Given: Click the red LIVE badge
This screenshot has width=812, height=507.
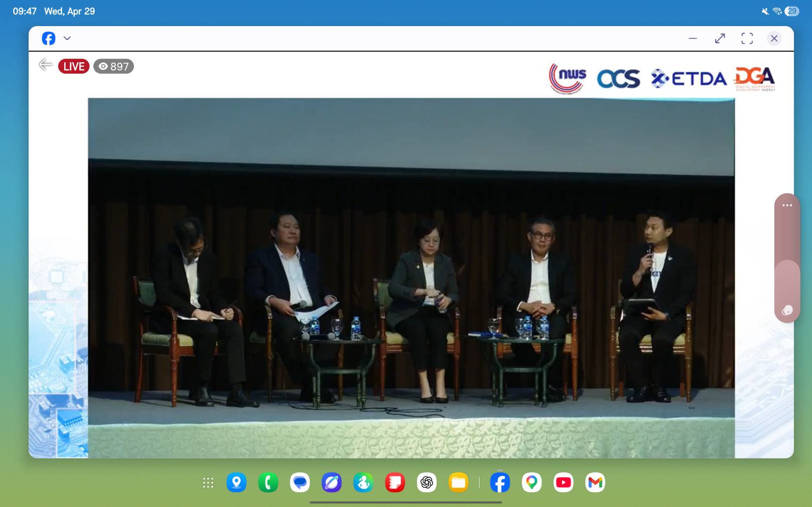Looking at the screenshot, I should coord(74,66).
